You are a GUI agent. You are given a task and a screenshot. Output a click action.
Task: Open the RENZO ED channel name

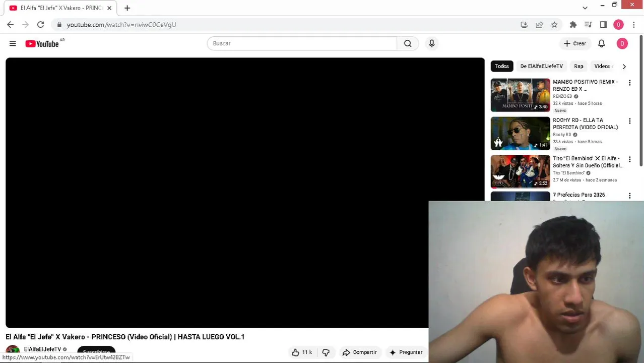(x=562, y=96)
